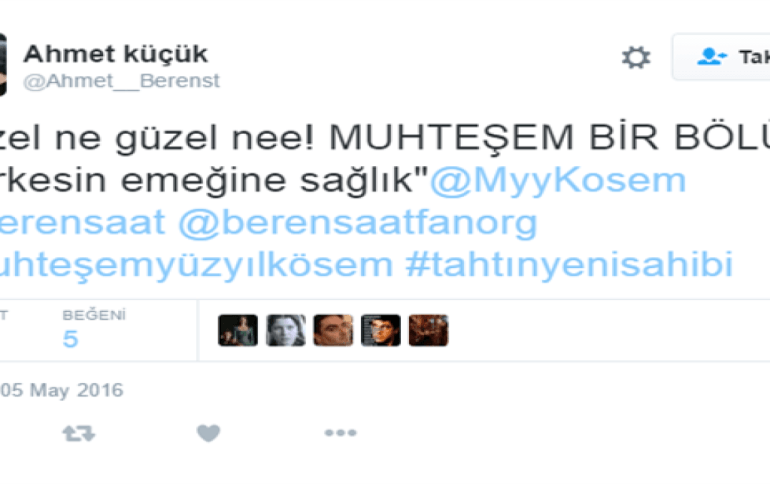Click the Ahmet küçük display name

point(116,54)
